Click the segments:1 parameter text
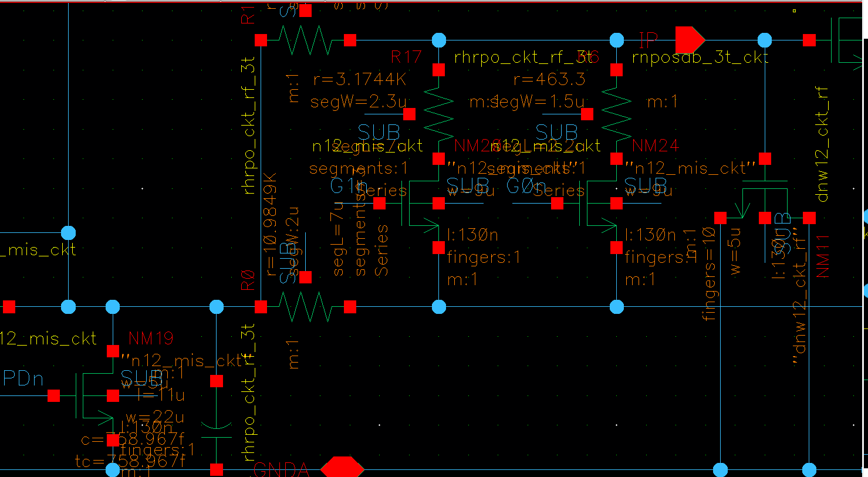868x477 pixels. click(x=359, y=169)
